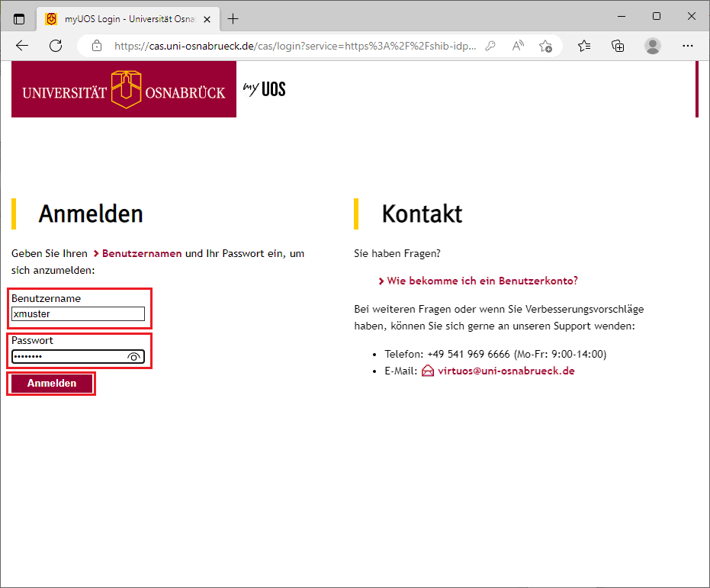Open the tab actions menu icon
Viewport: 710px width, 588px height.
(19, 19)
